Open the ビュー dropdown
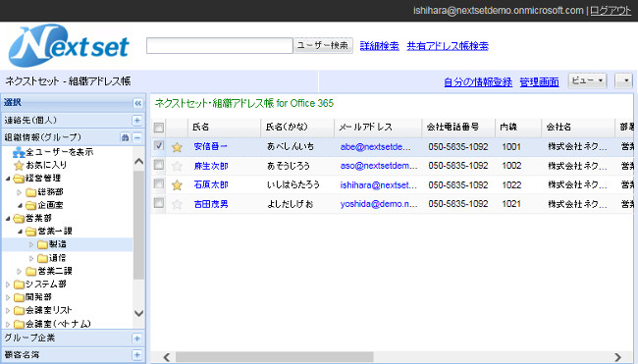Image resolution: width=638 pixels, height=364 pixels. tap(587, 80)
